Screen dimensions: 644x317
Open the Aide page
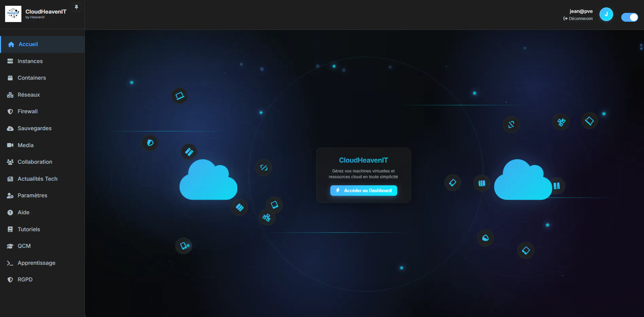[42, 213]
